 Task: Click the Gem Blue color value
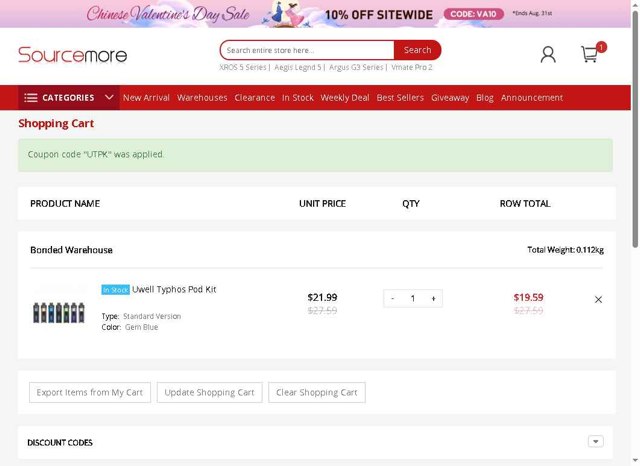[x=142, y=327]
